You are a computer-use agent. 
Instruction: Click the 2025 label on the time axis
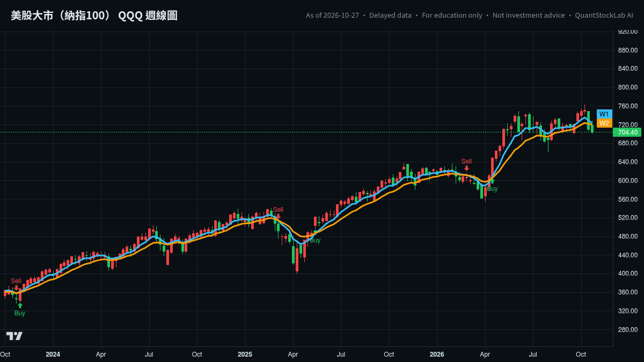point(245,354)
